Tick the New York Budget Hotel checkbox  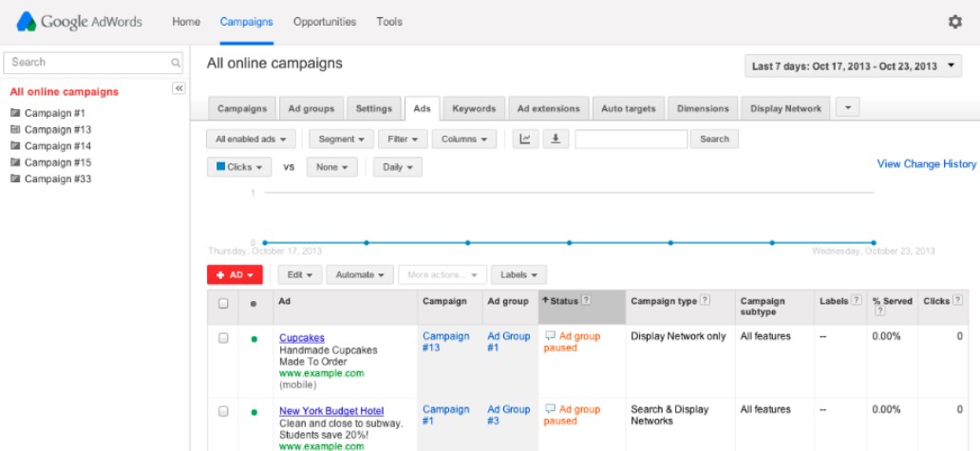point(223,411)
